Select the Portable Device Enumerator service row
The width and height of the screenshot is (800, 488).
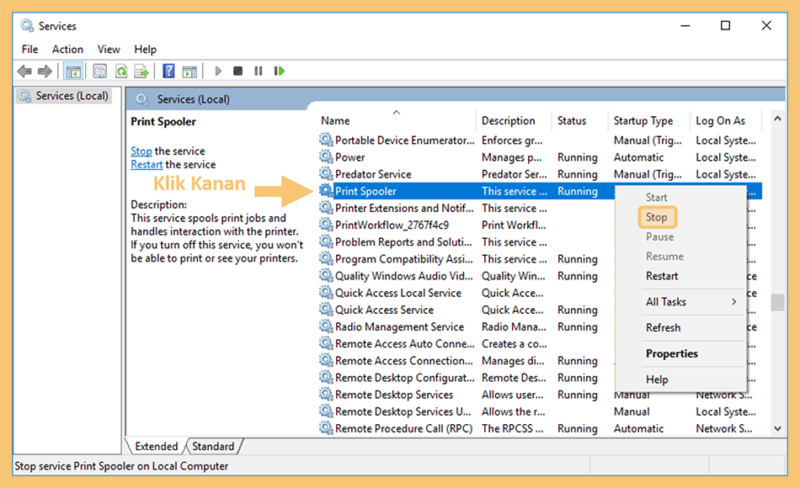click(x=539, y=140)
